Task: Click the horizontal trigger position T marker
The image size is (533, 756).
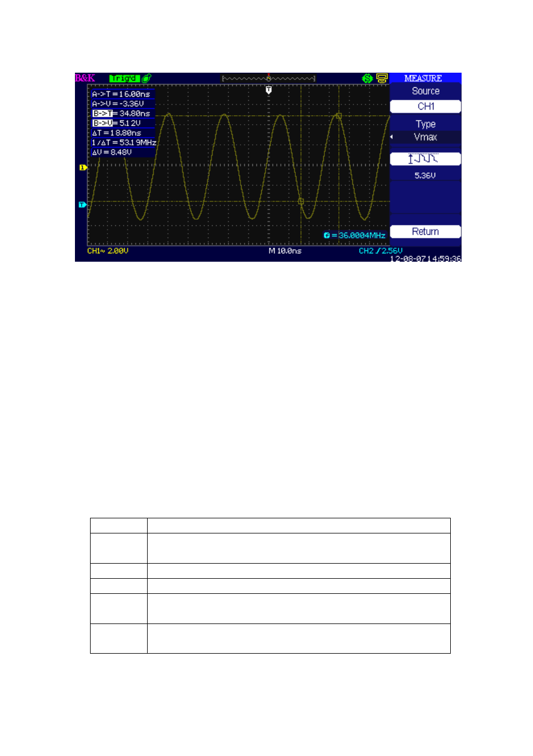Action: tap(268, 89)
